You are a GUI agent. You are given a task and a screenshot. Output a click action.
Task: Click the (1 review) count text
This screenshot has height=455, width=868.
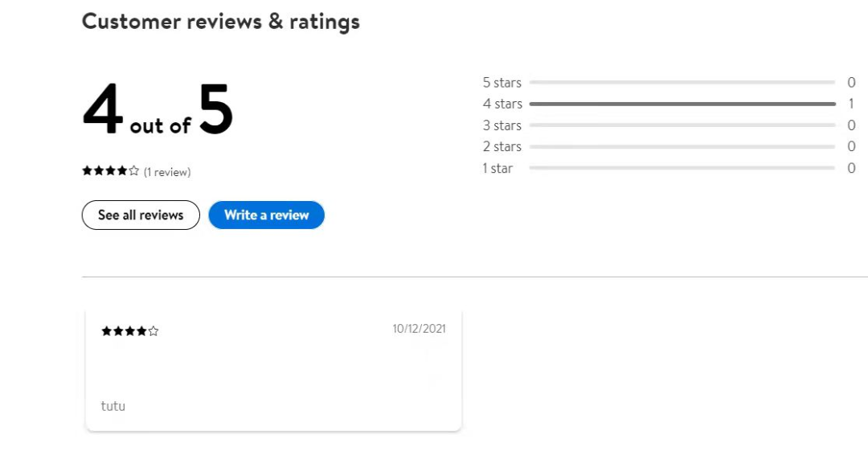tap(167, 172)
